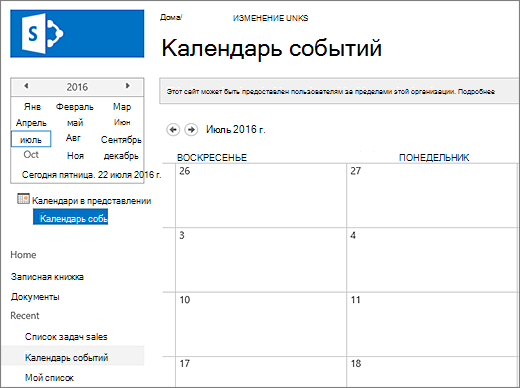The width and height of the screenshot is (520, 388).
Task: Click the calendars-in-view icon
Action: click(x=23, y=199)
